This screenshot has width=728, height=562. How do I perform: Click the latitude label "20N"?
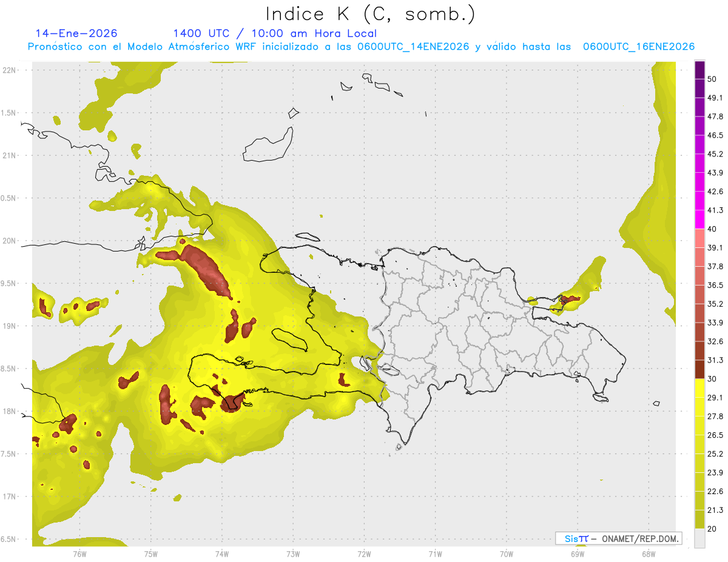(10, 241)
